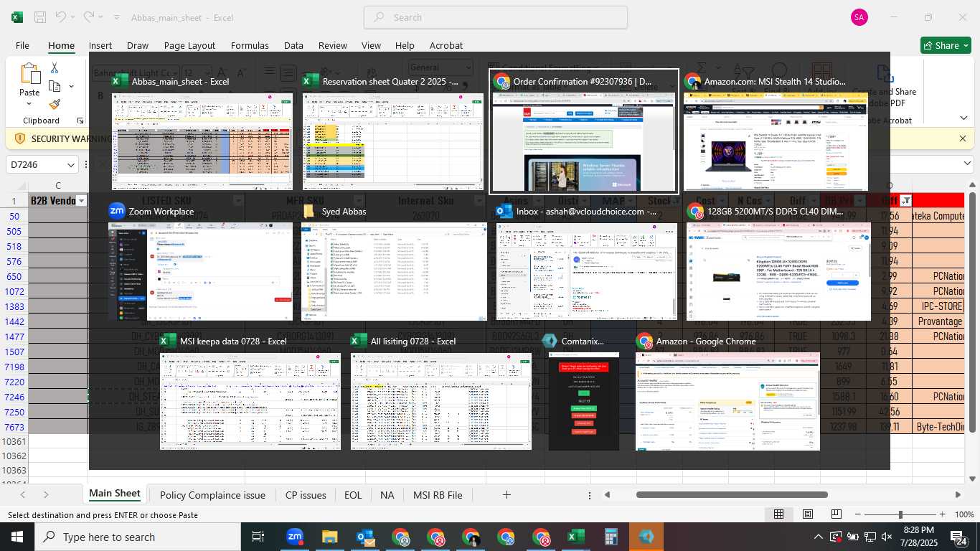Collapse the ribbon with the chevron
The height and width of the screenshot is (551, 980).
[963, 118]
